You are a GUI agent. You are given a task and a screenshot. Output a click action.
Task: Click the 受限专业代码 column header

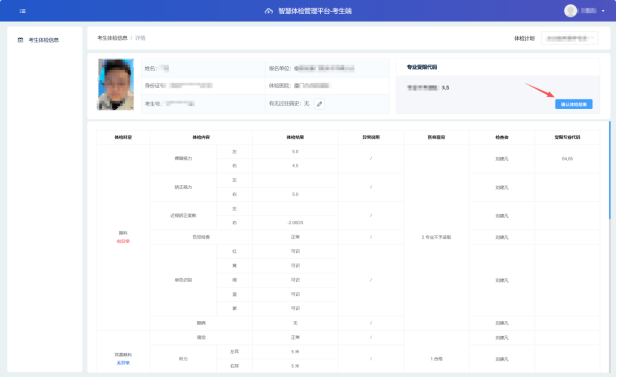tap(567, 137)
